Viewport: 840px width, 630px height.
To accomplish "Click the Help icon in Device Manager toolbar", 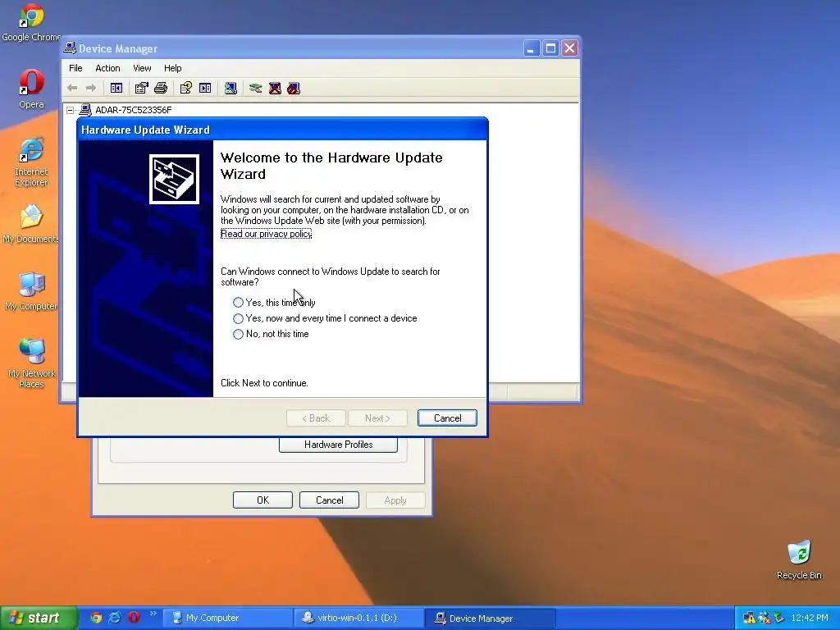I will coord(186,88).
